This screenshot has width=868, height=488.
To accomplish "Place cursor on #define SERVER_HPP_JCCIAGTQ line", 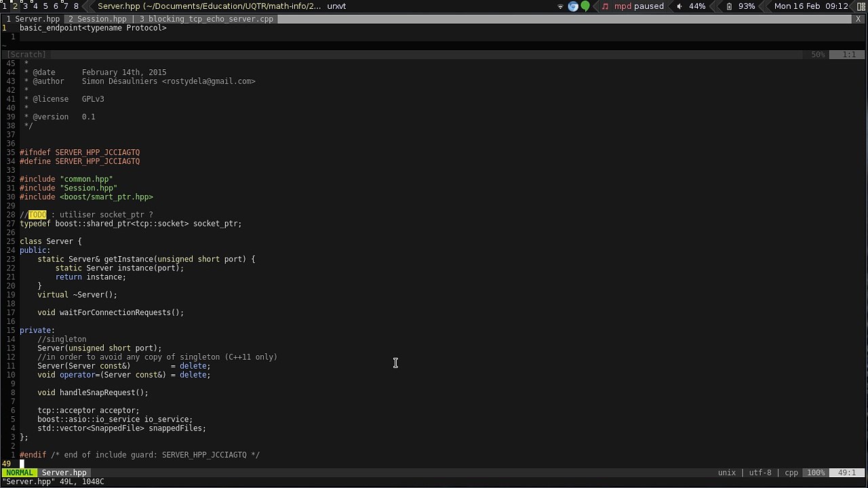I will click(79, 161).
